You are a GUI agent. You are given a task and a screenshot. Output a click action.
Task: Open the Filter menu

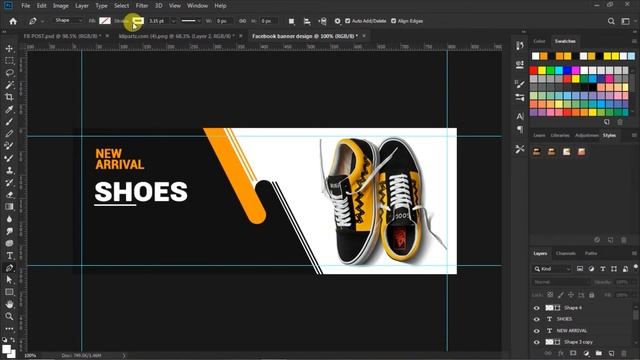coord(142,6)
